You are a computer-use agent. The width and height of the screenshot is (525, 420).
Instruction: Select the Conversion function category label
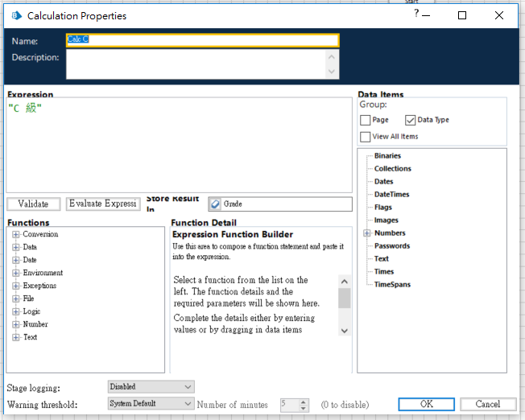[x=40, y=234]
